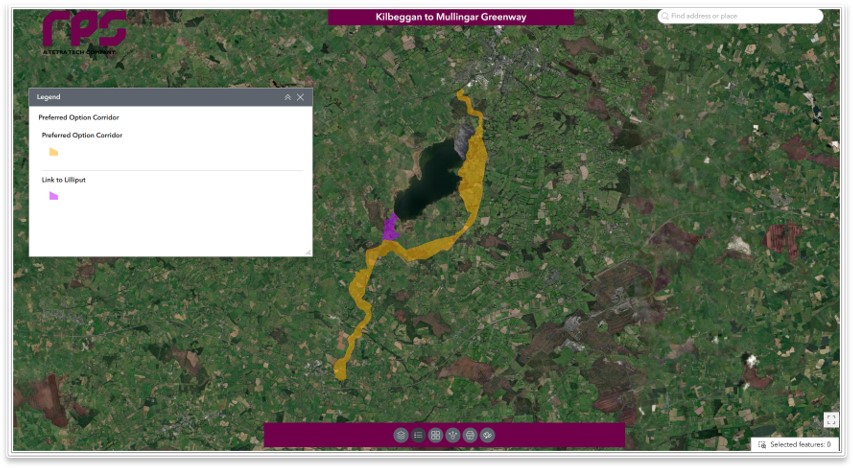
Task: Click the fourth bottom toolbar widget icon
Action: [x=452, y=435]
